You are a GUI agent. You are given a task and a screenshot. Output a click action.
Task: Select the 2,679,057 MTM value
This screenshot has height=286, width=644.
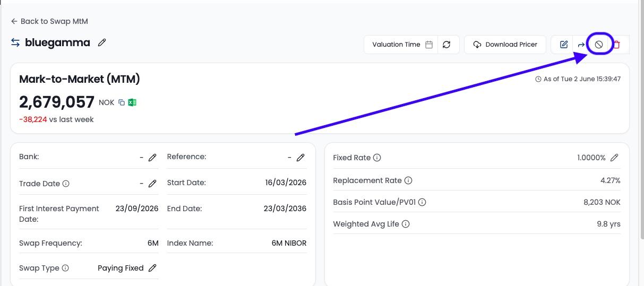tap(57, 102)
